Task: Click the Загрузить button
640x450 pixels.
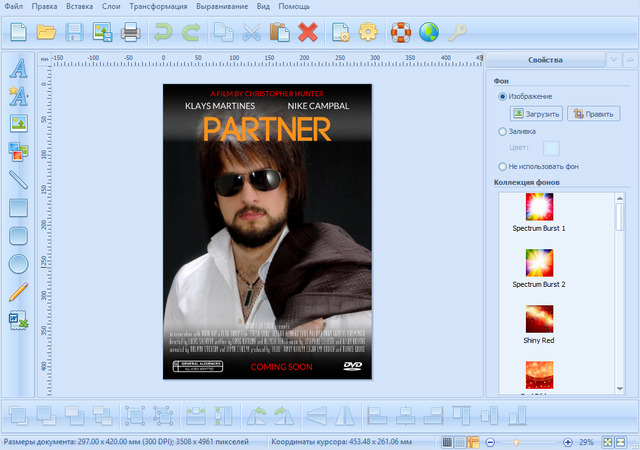Action: 537,113
